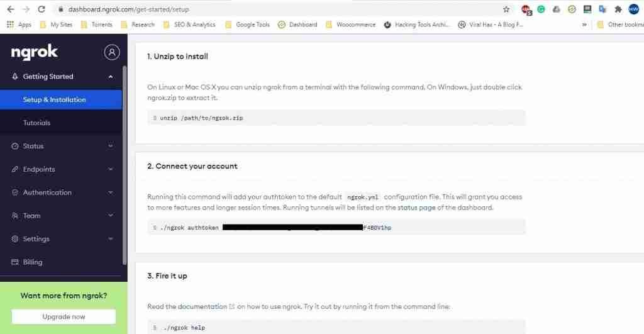
Task: Open the My Sites bookmark folder
Action: click(x=56, y=25)
